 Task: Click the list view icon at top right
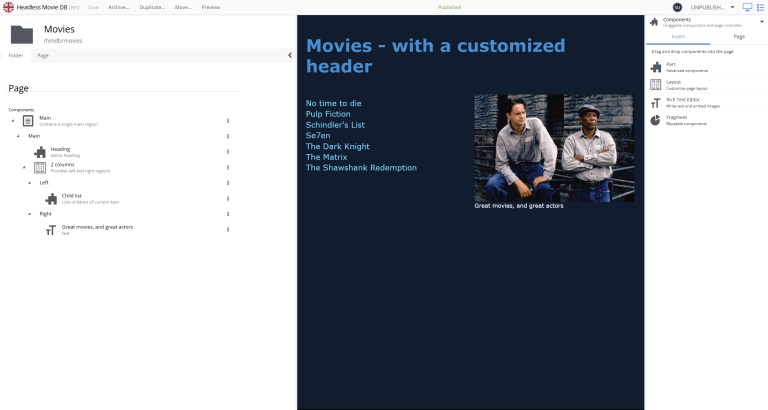(761, 7)
